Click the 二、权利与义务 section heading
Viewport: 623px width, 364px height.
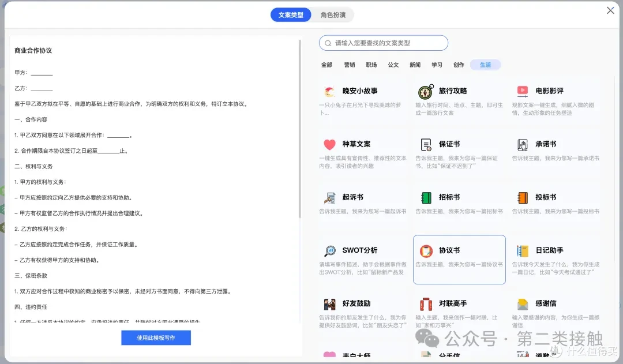pos(33,167)
